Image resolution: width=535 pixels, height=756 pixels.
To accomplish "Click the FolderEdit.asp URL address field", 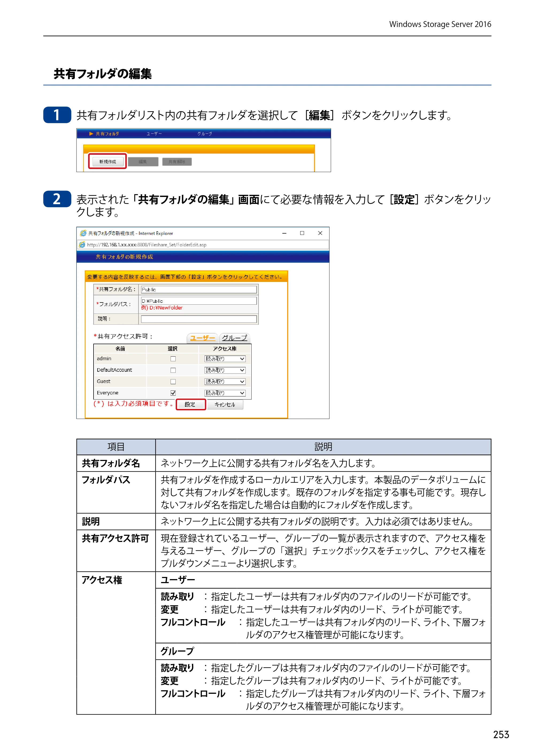I will pos(203,245).
